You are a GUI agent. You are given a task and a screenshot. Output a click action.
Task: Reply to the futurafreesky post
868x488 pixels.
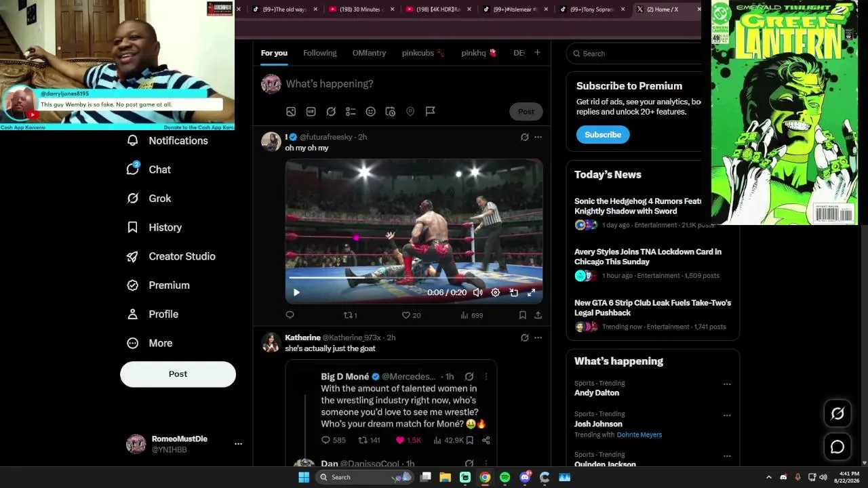(290, 315)
